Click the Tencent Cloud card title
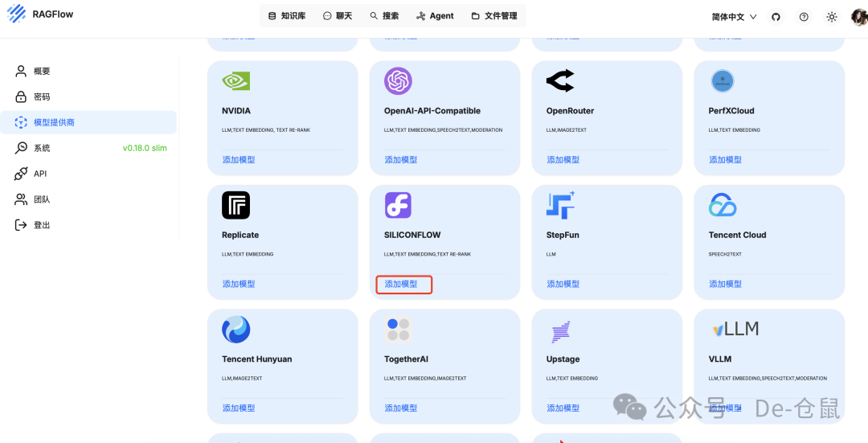 [x=737, y=235]
